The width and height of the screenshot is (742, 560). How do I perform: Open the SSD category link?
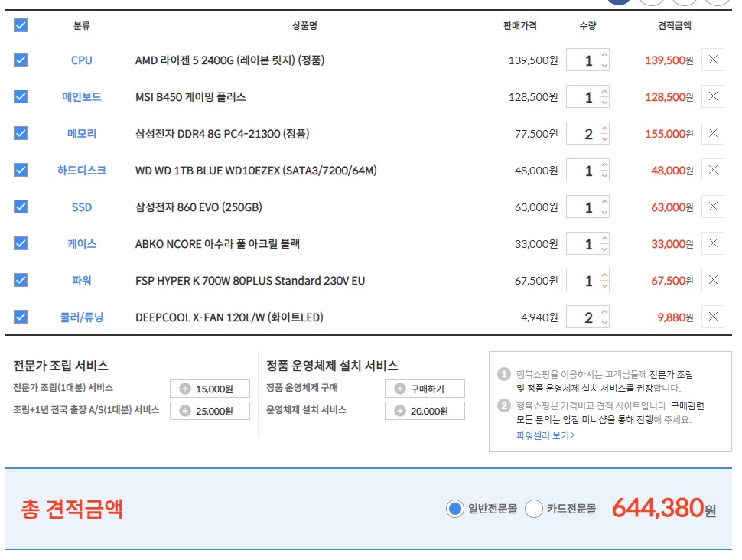click(81, 207)
